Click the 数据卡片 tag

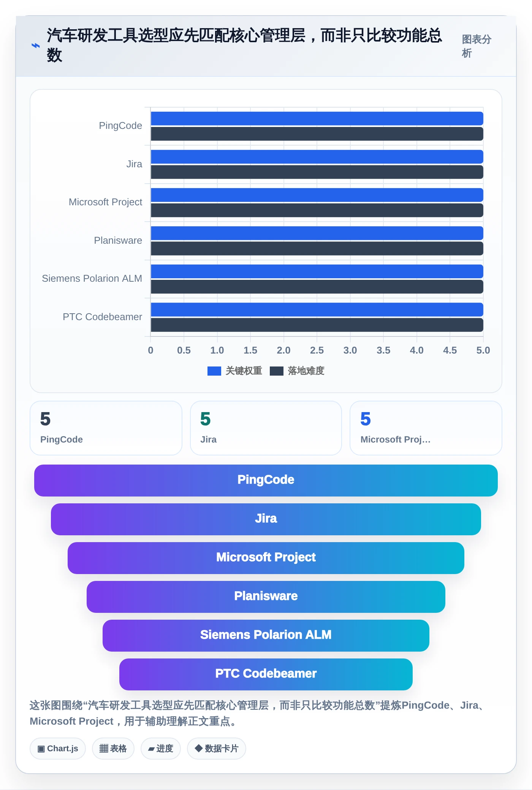[x=217, y=749]
